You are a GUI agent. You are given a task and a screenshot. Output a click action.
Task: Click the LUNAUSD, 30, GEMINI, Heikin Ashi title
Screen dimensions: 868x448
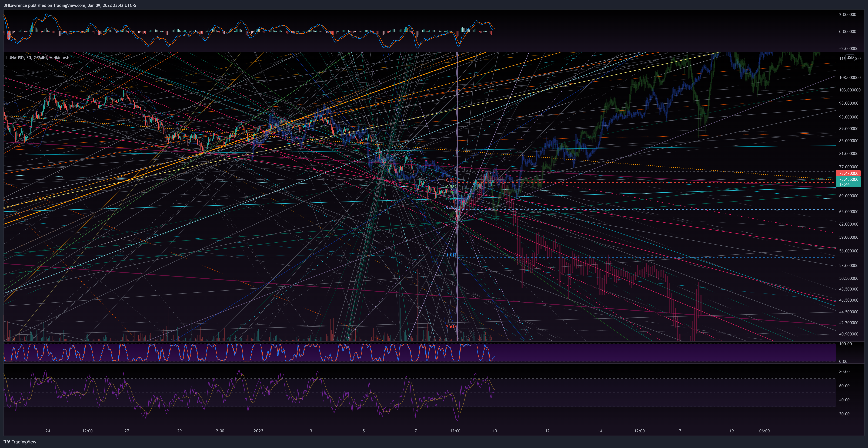point(38,58)
